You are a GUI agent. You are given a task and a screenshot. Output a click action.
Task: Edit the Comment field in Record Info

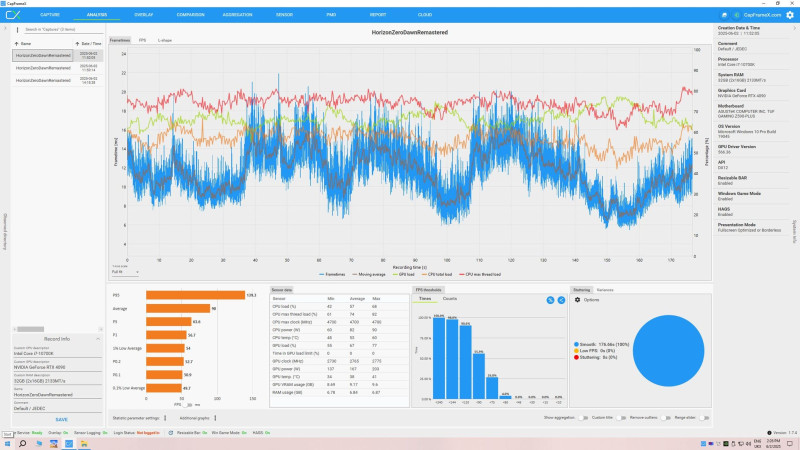pyautogui.click(x=57, y=408)
